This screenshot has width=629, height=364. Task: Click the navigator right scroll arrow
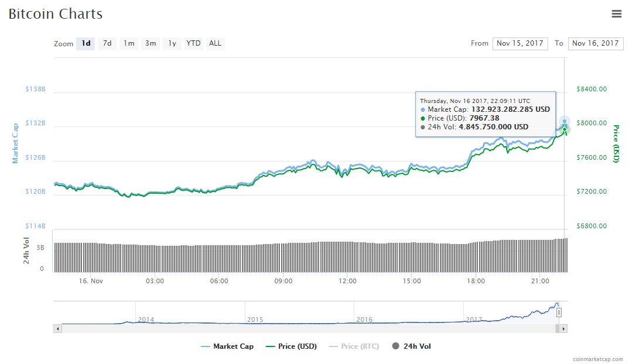pos(563,329)
